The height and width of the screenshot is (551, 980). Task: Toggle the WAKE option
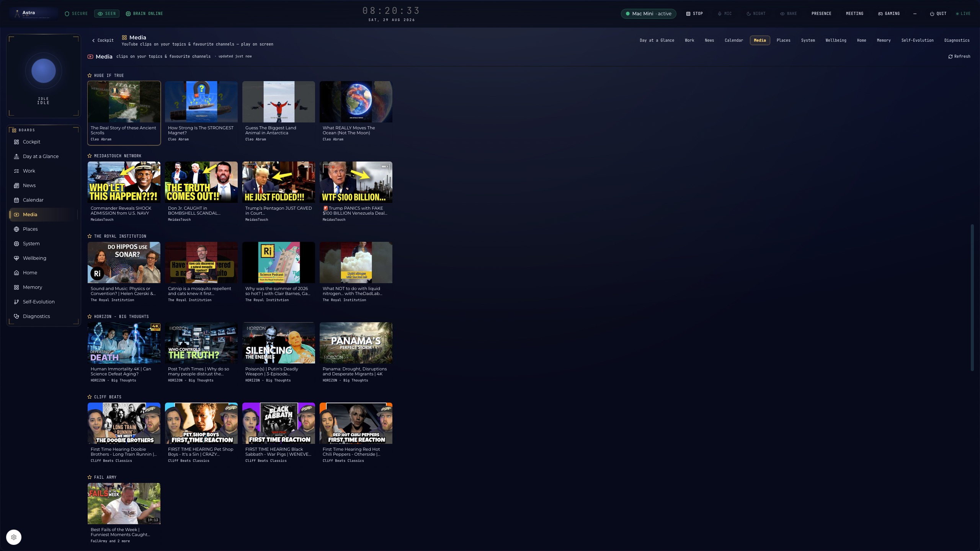789,14
